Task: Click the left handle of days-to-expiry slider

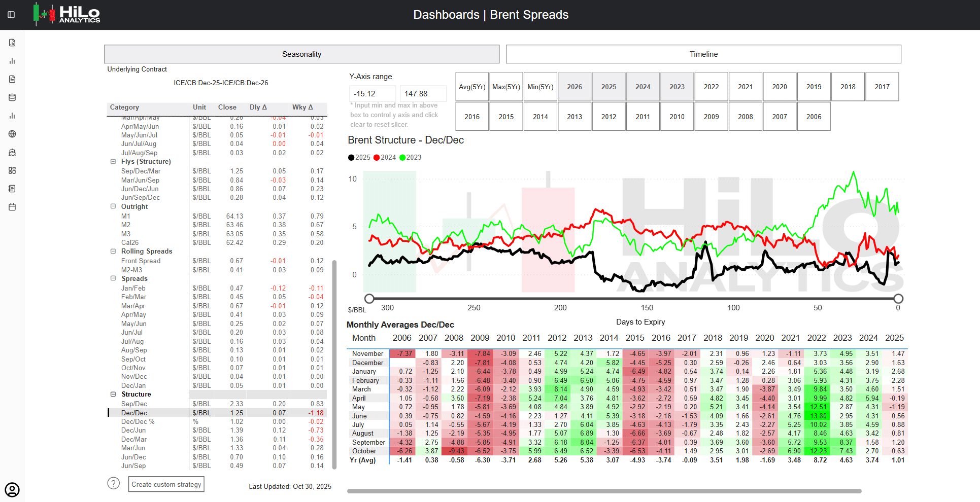Action: 369,299
